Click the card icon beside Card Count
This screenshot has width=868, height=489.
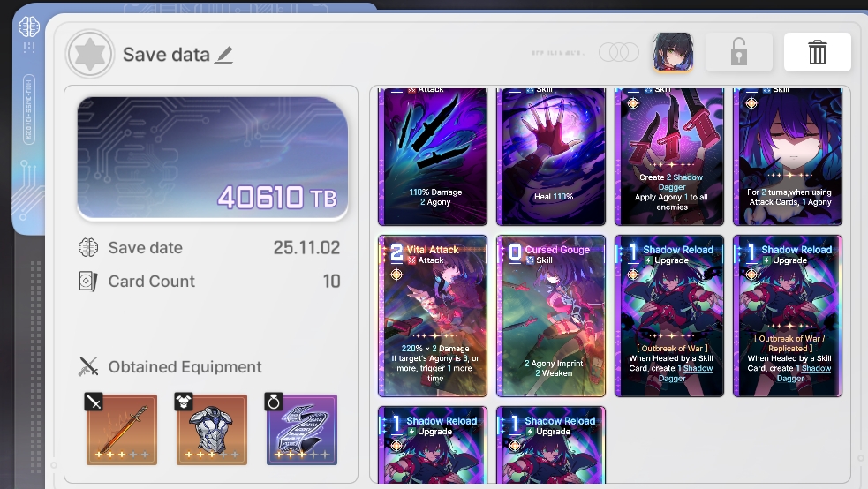[x=88, y=281]
